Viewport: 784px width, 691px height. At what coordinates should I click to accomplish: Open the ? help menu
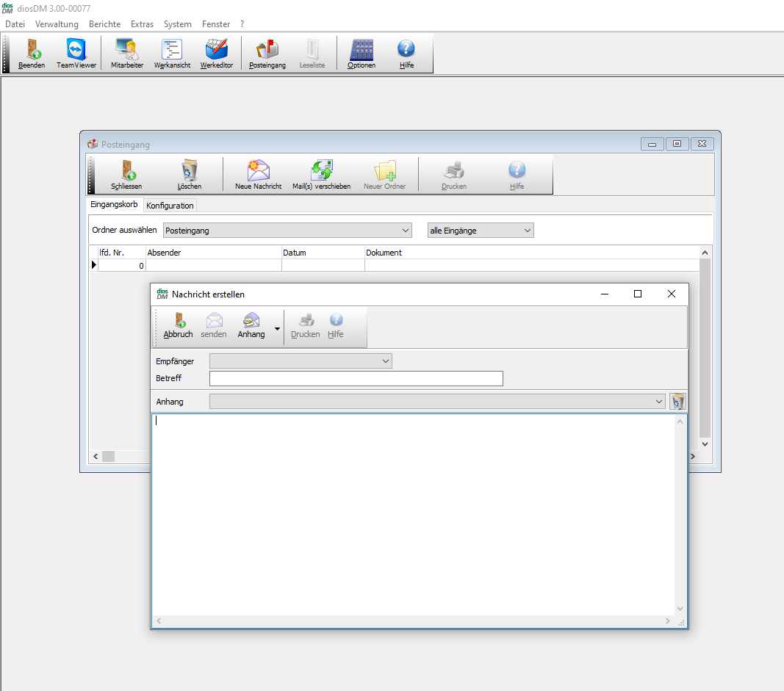pos(242,24)
